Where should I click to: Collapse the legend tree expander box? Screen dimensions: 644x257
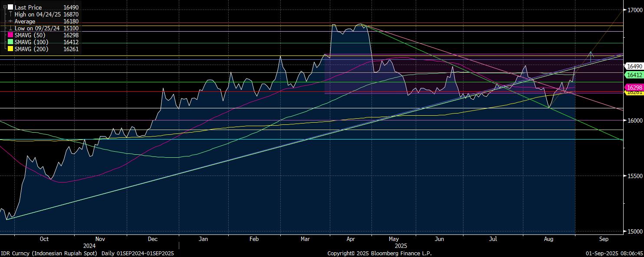pyautogui.click(x=5, y=7)
